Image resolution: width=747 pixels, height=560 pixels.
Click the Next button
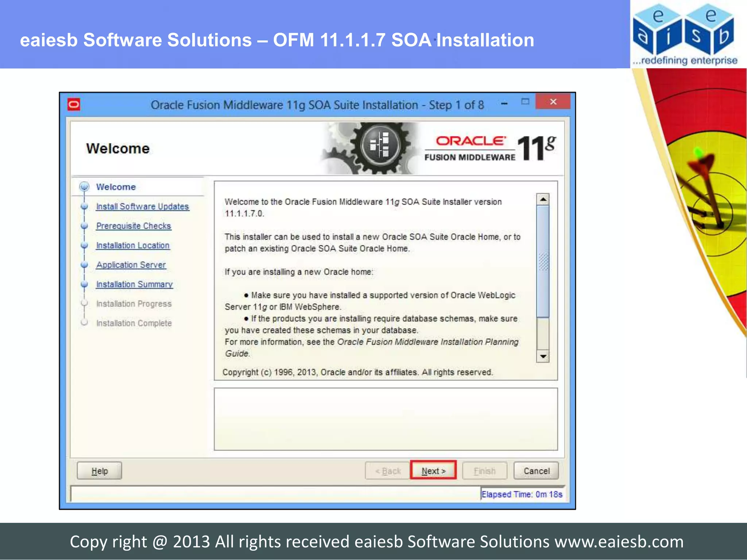pyautogui.click(x=433, y=471)
